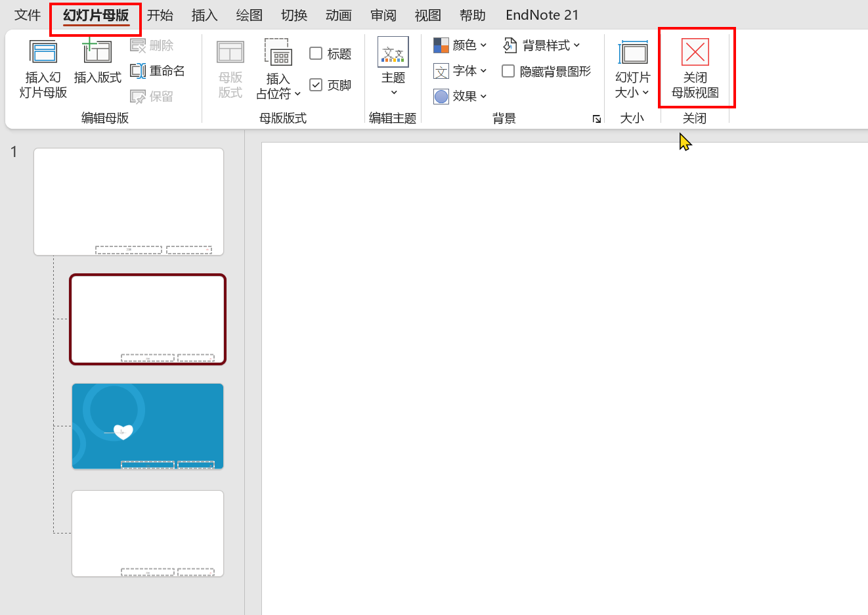
Task: Toggle Hide Background Graphics (隐藏背景图形) checkbox
Action: coord(508,71)
